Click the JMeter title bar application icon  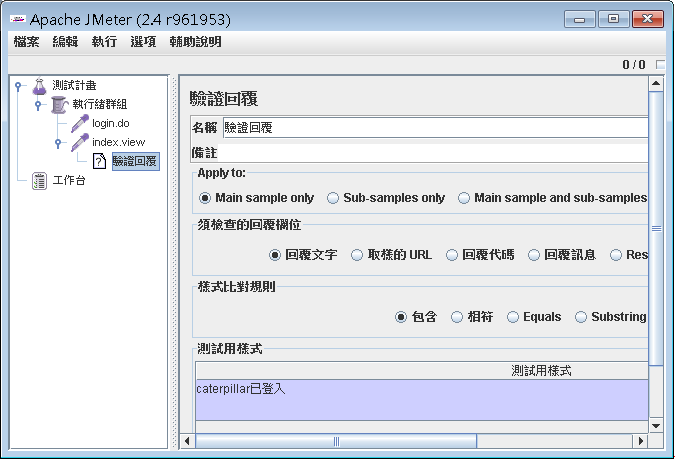18,19
